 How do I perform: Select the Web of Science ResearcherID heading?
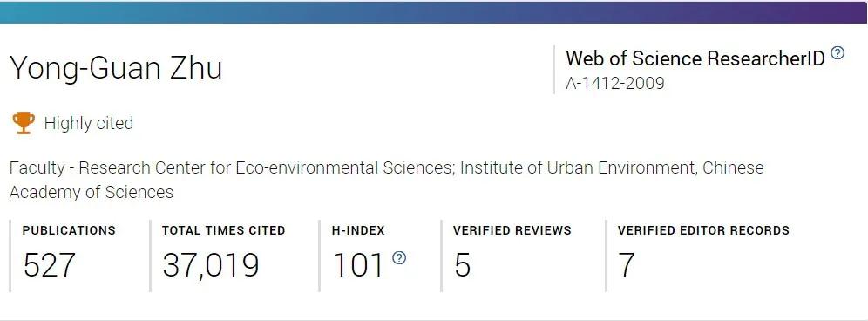(x=695, y=58)
